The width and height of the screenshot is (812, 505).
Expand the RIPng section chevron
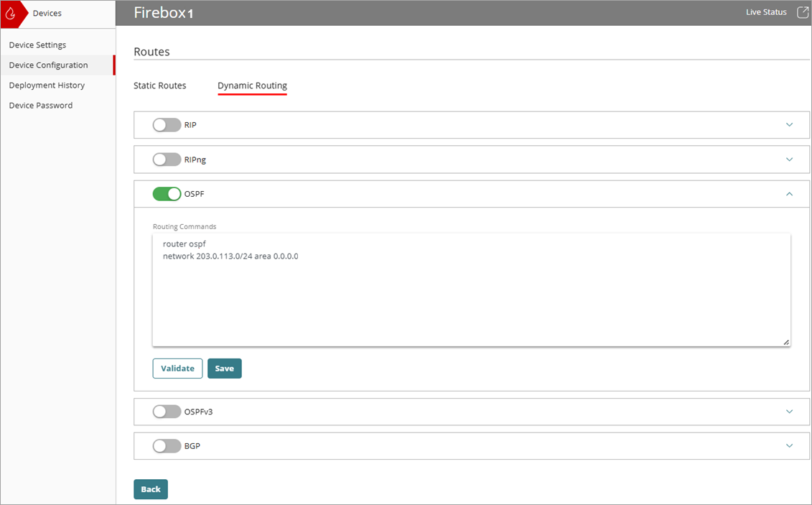pos(789,159)
